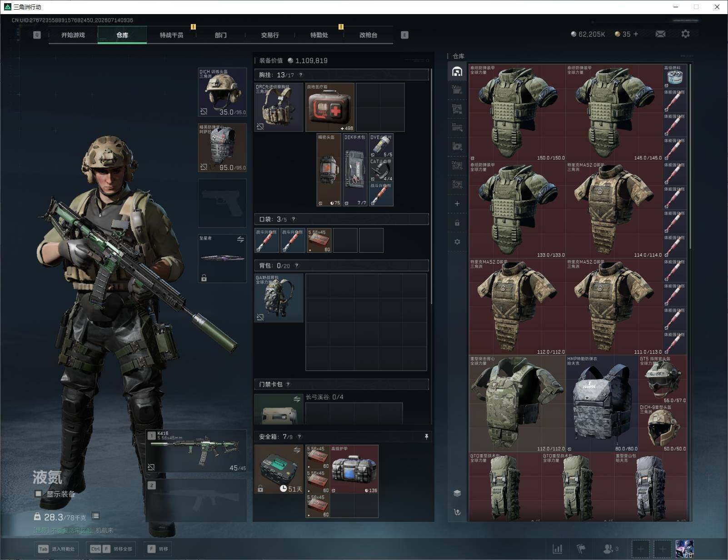The height and width of the screenshot is (560, 728).
Task: Toggle swap arrows on melee weapon slot
Action: pyautogui.click(x=240, y=239)
